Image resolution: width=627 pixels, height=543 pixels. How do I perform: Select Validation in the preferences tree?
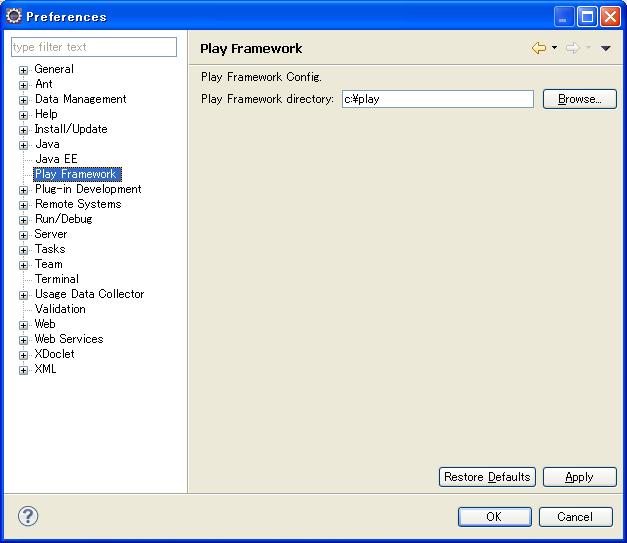[x=60, y=309]
